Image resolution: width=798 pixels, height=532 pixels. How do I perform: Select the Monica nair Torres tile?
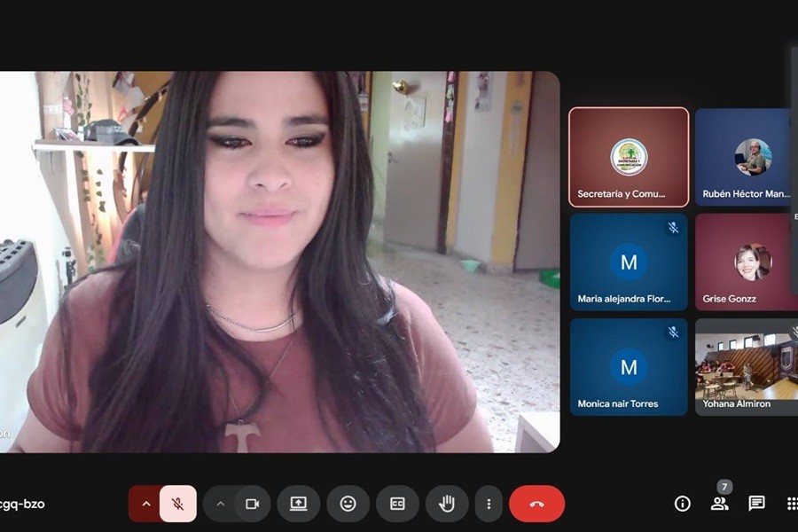pos(629,367)
